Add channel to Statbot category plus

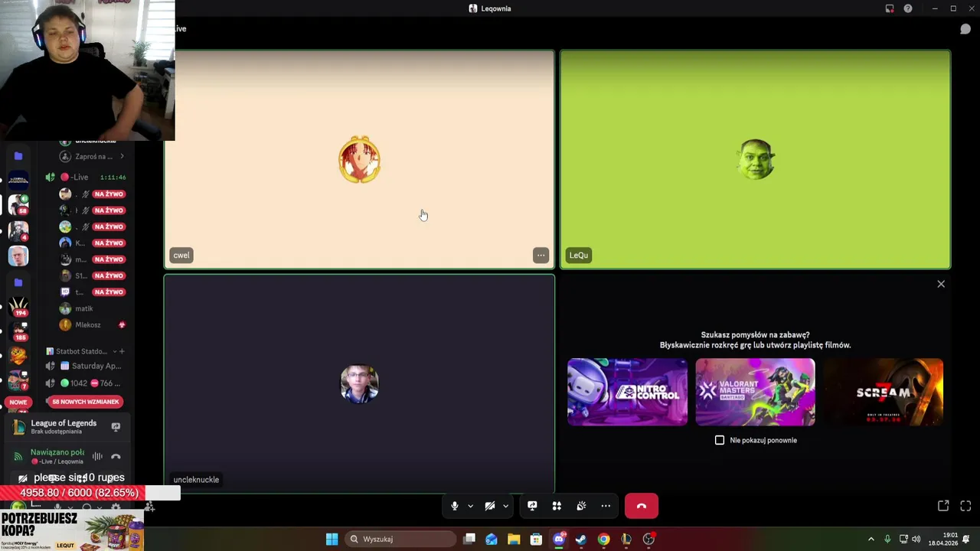[122, 351]
